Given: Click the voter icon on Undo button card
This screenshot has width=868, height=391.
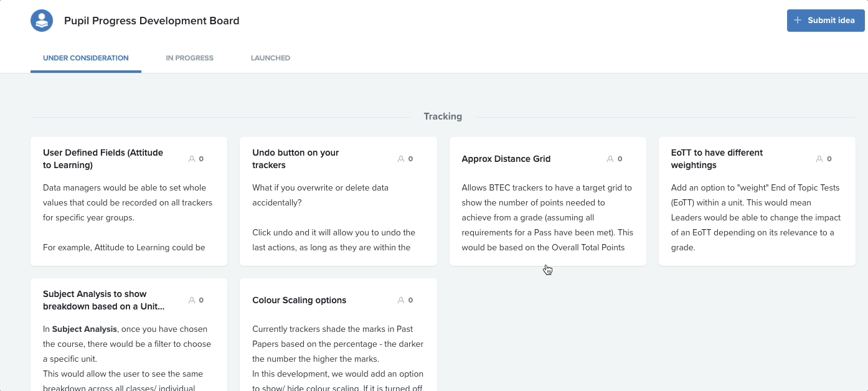Looking at the screenshot, I should pyautogui.click(x=402, y=158).
